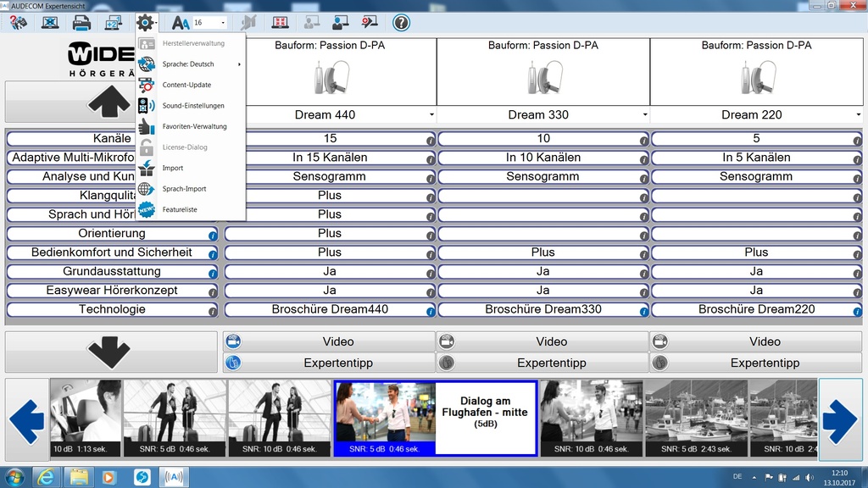Open the settings gear menu
Screen dimensions: 868x488
click(x=146, y=23)
